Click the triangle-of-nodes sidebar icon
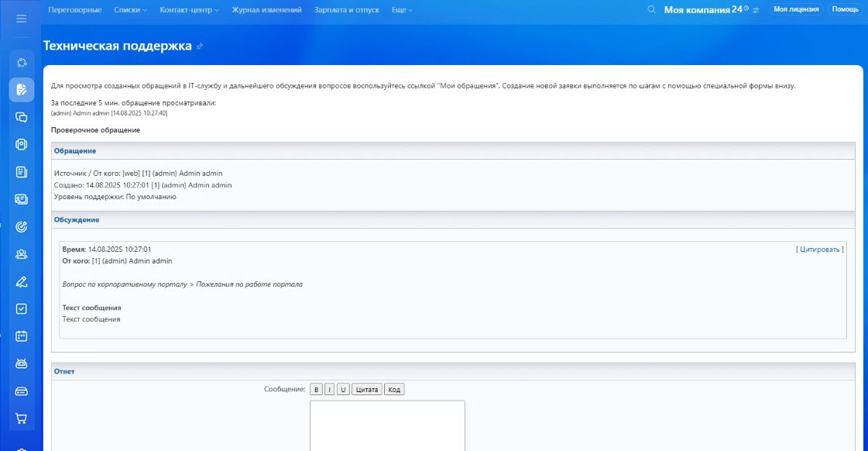The image size is (868, 451). [x=21, y=63]
